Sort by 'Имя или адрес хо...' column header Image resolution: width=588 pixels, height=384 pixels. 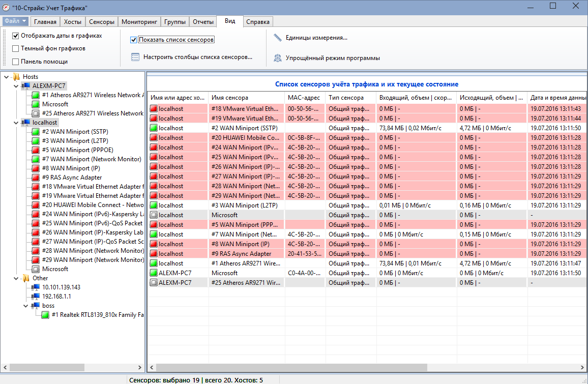coord(178,98)
